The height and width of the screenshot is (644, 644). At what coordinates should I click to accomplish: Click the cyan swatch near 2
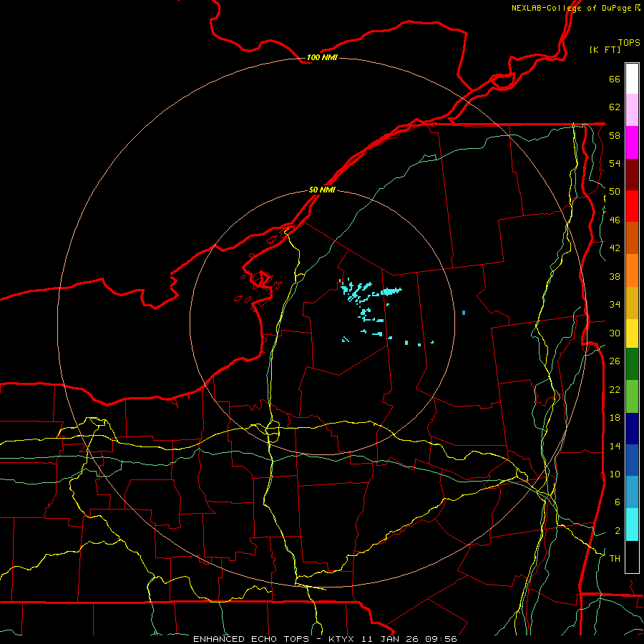coord(632,525)
